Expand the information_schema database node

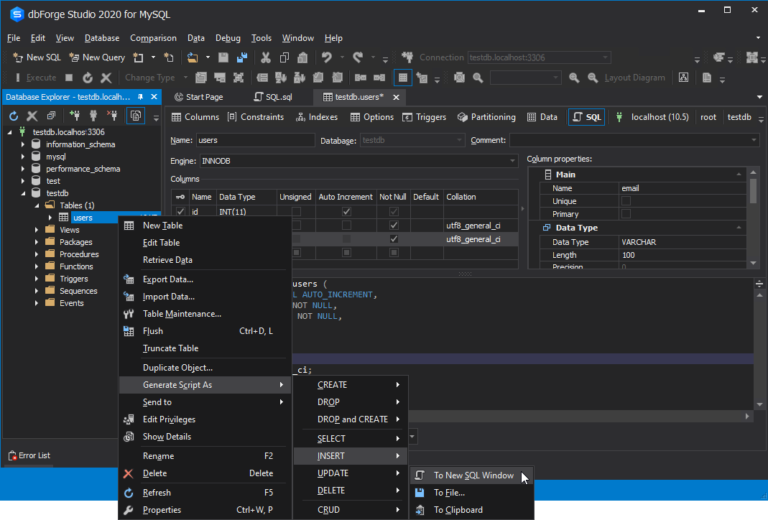pos(23,145)
